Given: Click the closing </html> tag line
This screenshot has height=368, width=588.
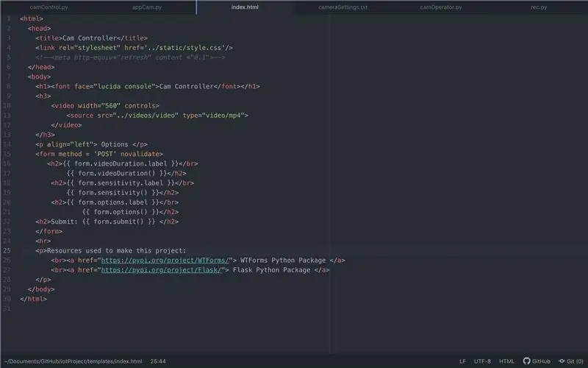Looking at the screenshot, I should [x=33, y=299].
